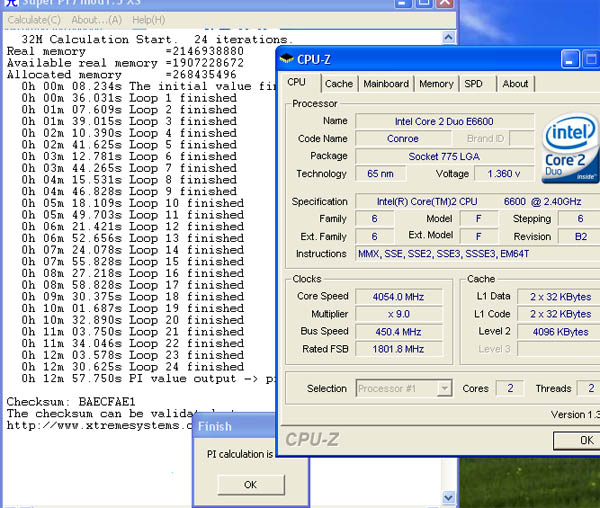Click OK in the Finish dialog

(251, 485)
